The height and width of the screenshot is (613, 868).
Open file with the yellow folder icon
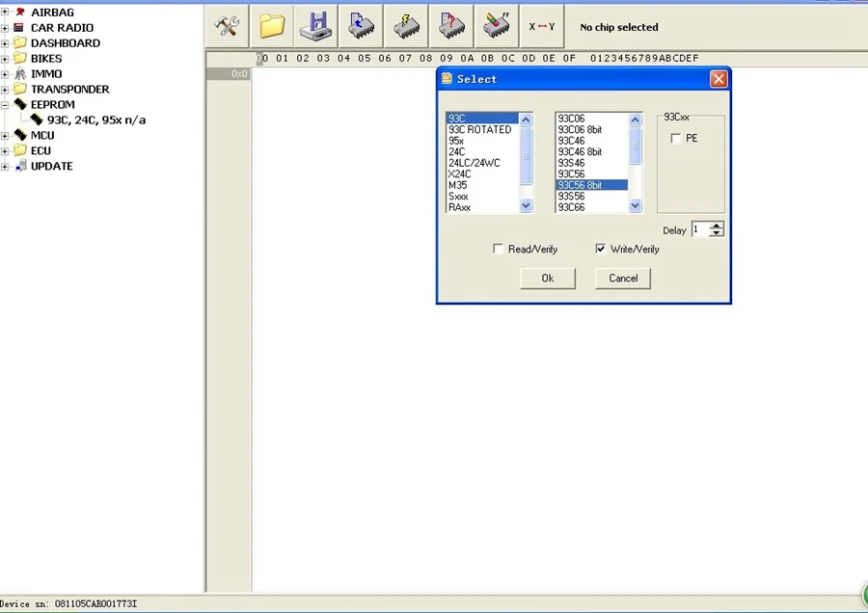tap(272, 26)
